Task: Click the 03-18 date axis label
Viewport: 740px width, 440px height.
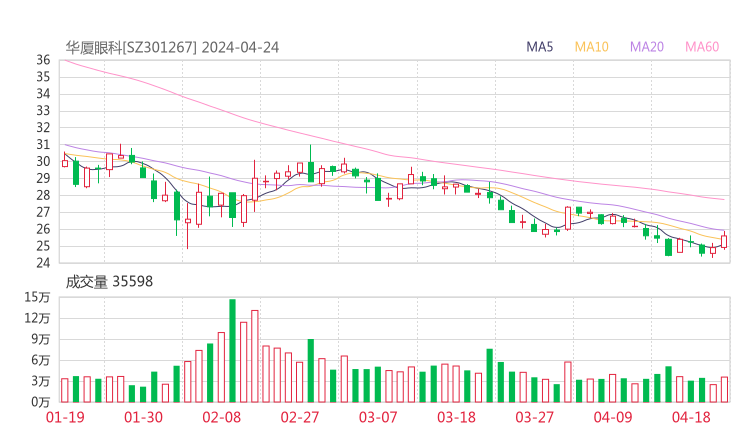Action: click(456, 417)
